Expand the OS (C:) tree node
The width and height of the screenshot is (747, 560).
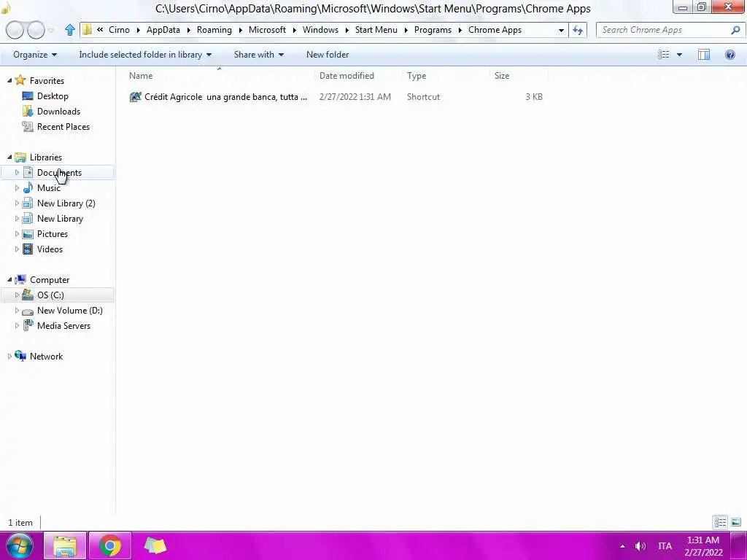pyautogui.click(x=17, y=295)
